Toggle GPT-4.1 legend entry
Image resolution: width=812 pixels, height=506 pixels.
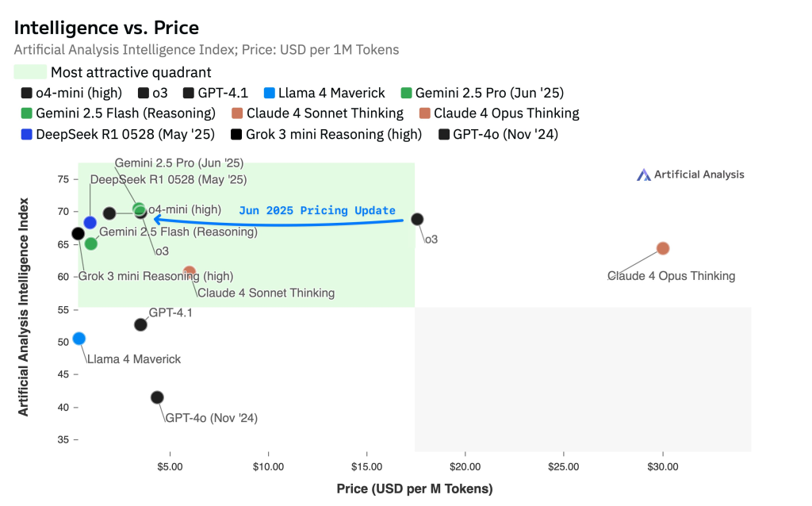[215, 93]
